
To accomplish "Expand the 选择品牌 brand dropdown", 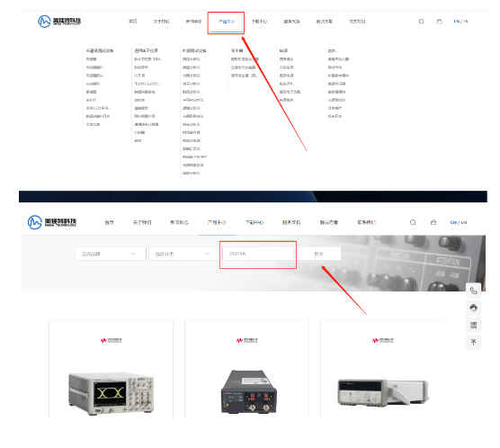I will tap(111, 254).
